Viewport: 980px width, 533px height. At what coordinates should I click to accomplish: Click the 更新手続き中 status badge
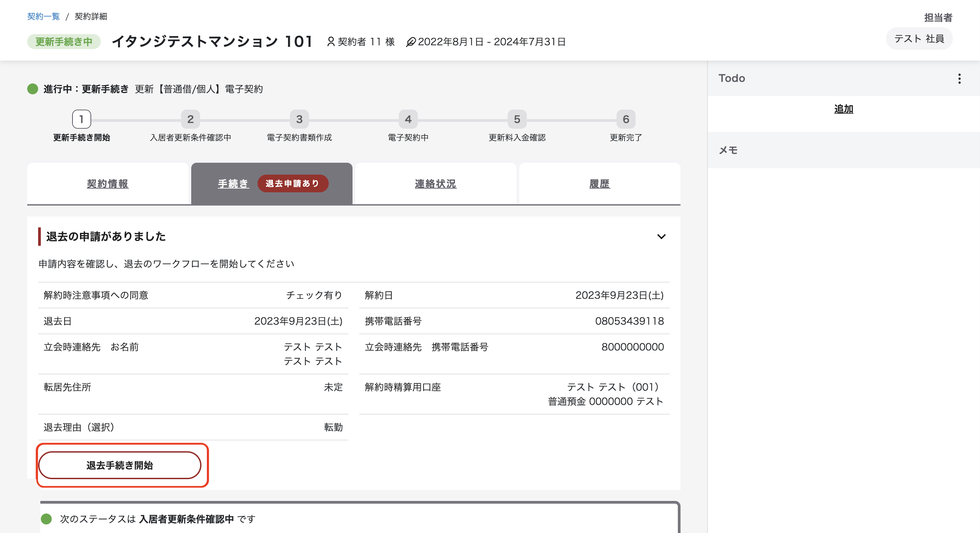coord(64,41)
